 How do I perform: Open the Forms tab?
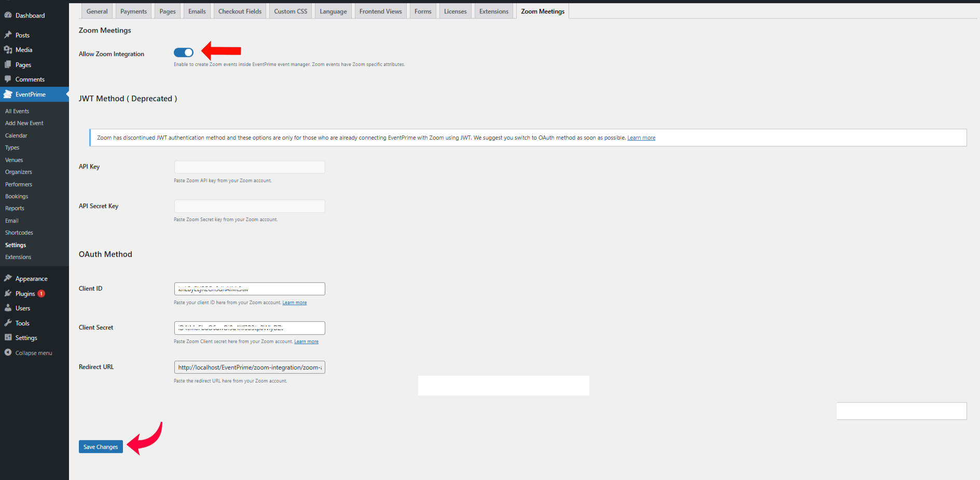pyautogui.click(x=423, y=11)
